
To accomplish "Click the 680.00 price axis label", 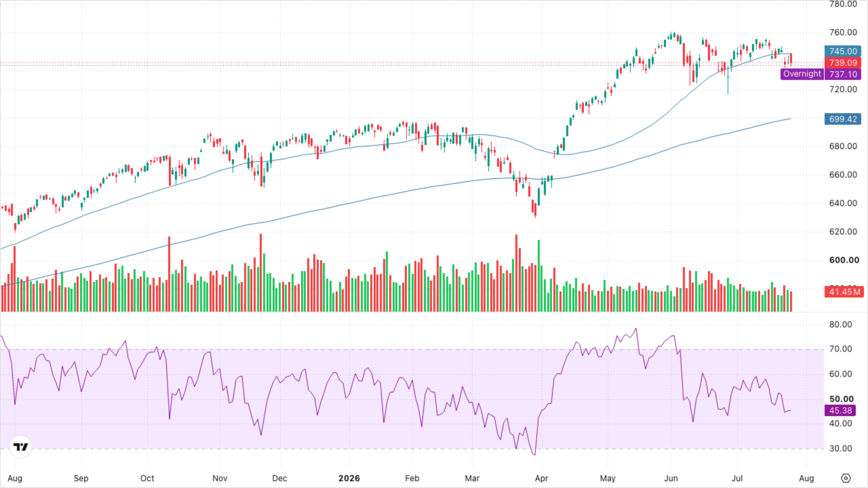I will (843, 146).
